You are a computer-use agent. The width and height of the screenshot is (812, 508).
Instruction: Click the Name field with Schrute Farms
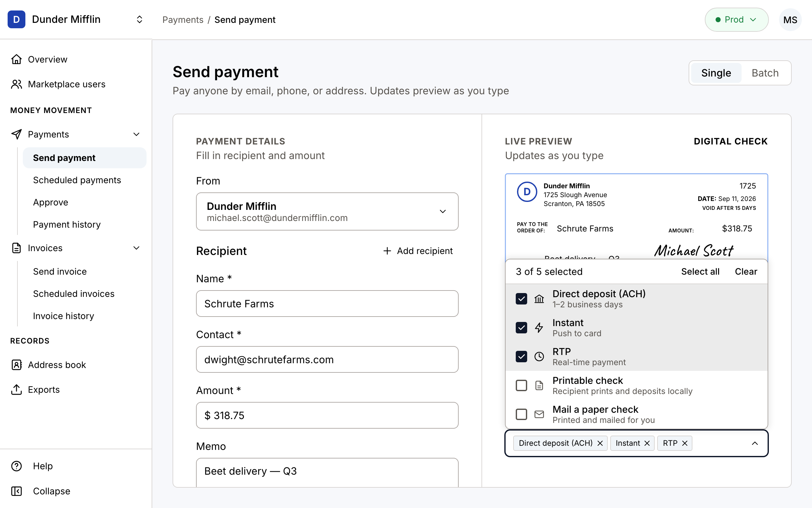[327, 304]
